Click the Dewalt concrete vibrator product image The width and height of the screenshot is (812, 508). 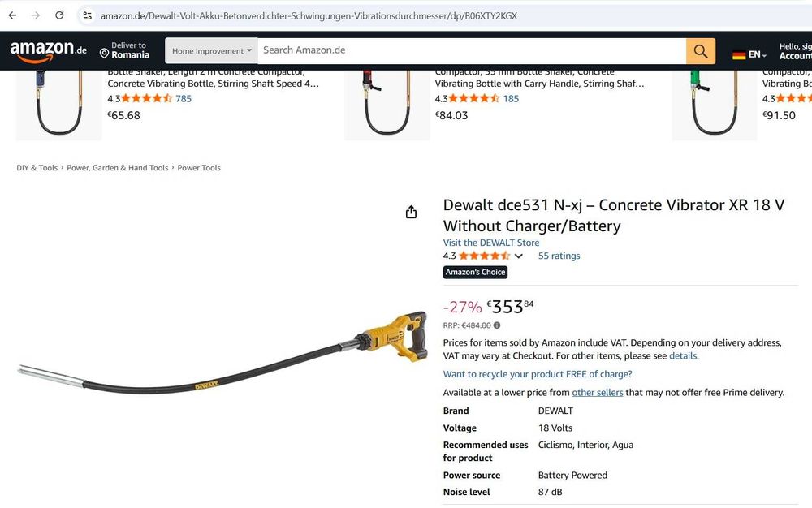point(222,351)
